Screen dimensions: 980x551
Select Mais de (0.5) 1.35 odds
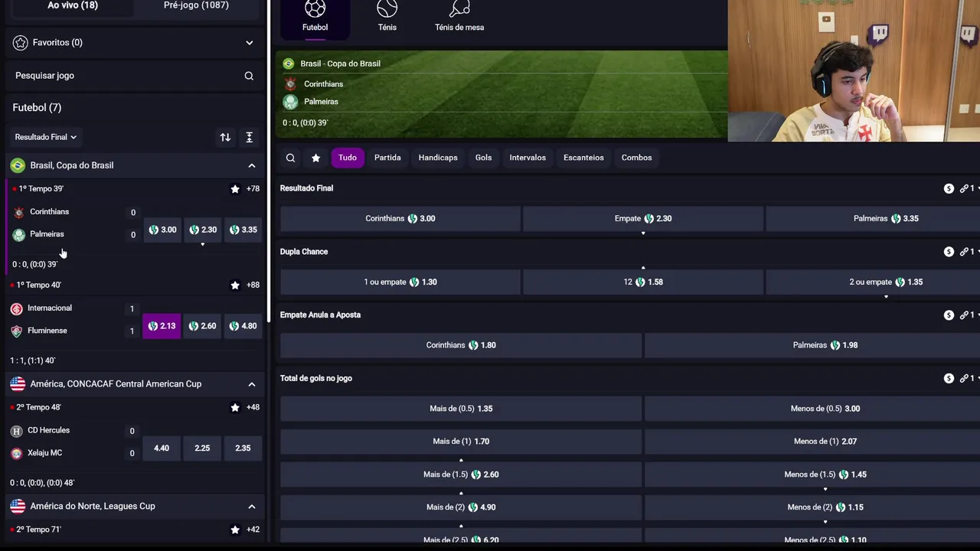pyautogui.click(x=461, y=409)
